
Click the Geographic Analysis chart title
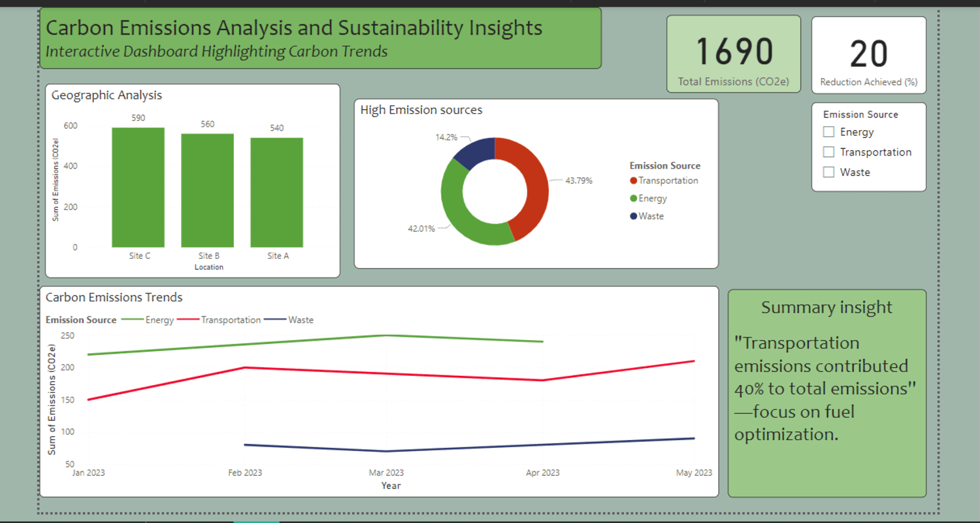(106, 95)
